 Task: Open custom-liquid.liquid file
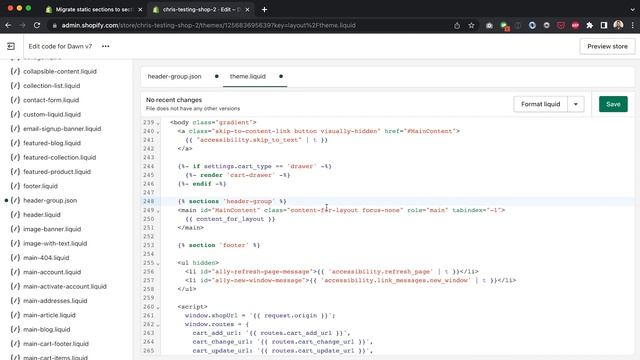click(x=52, y=114)
